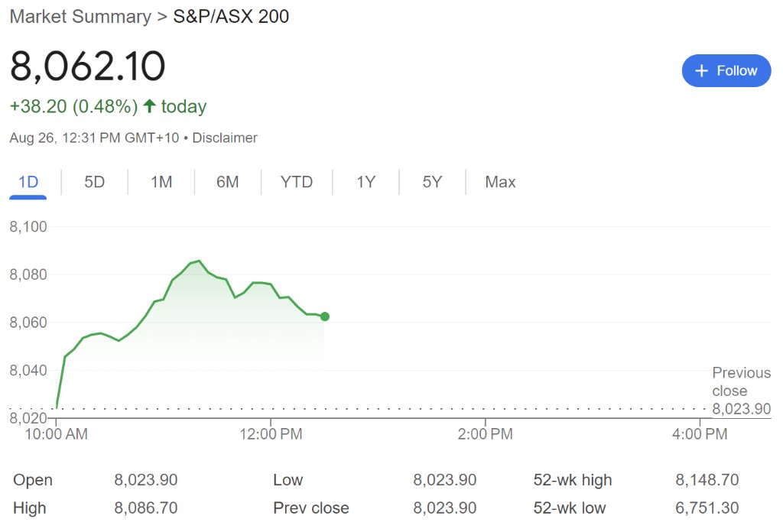Click the Previous close label on chart
The height and width of the screenshot is (532, 783).
tap(741, 381)
